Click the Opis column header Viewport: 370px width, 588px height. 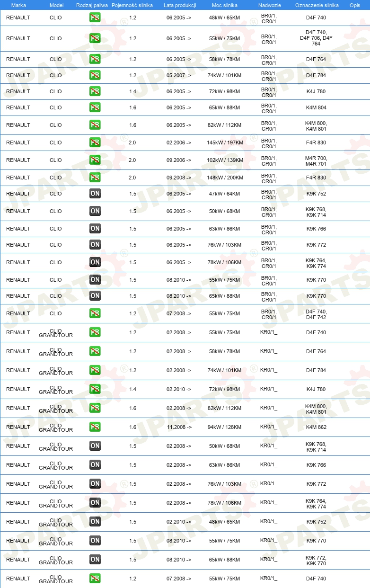tap(355, 5)
